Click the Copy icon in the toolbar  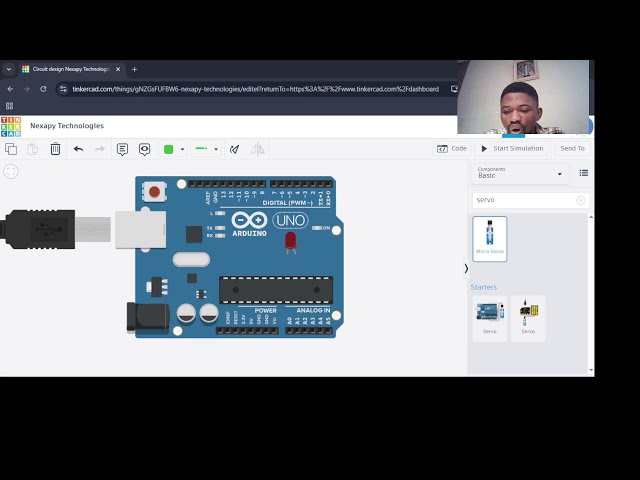coord(11,149)
